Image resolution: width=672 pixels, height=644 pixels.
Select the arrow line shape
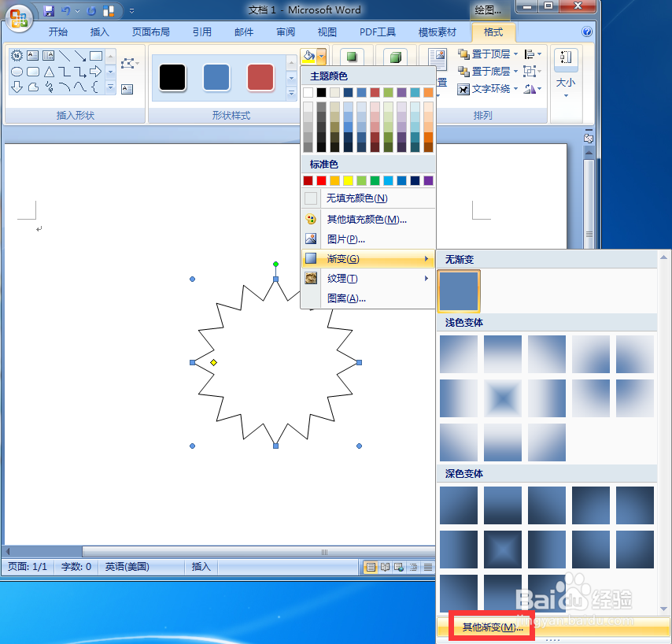tap(80, 55)
